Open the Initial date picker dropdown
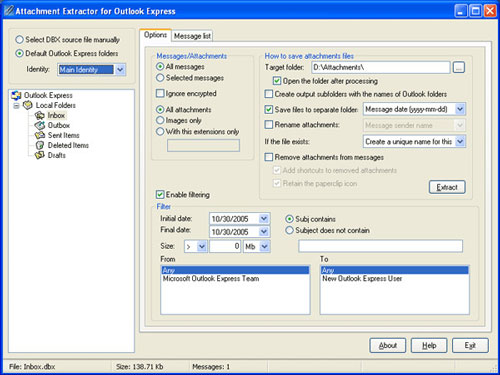Viewport: 500px width, 375px height. pos(264,219)
